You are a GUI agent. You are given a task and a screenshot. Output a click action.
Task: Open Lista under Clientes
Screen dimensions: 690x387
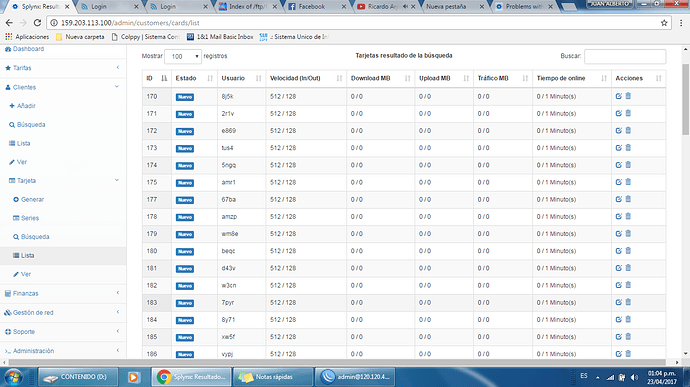coord(19,143)
